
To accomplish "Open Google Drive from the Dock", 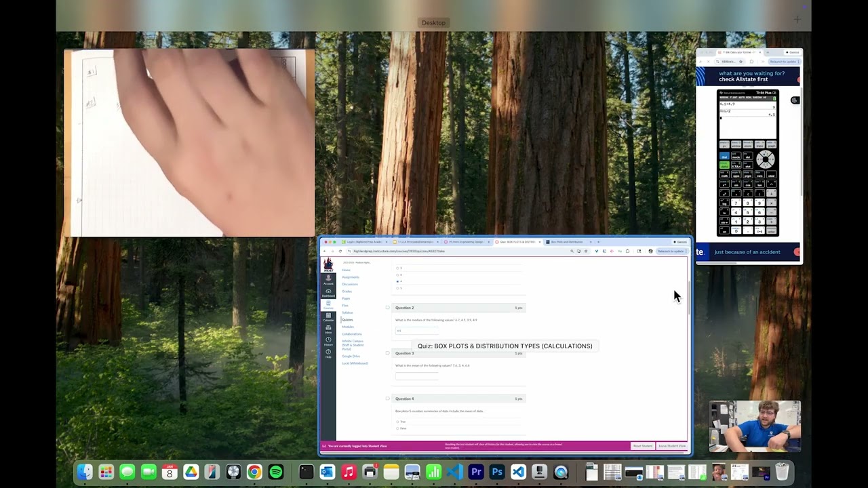I will 191,472.
